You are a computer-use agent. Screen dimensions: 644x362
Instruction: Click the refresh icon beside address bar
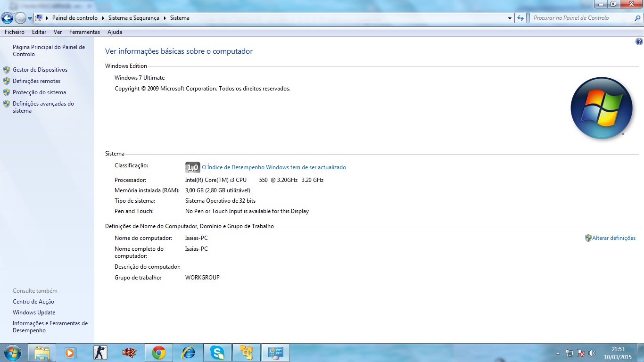pos(520,18)
